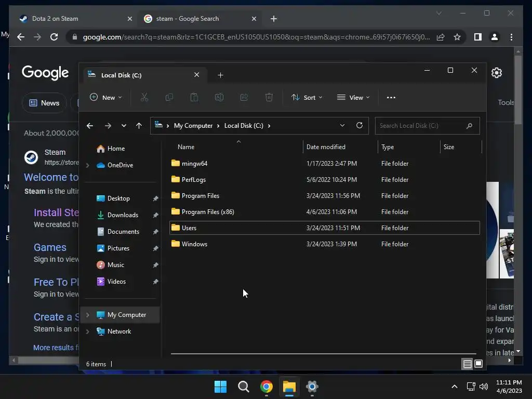
Task: Add a new File Explorer tab
Action: coord(220,75)
